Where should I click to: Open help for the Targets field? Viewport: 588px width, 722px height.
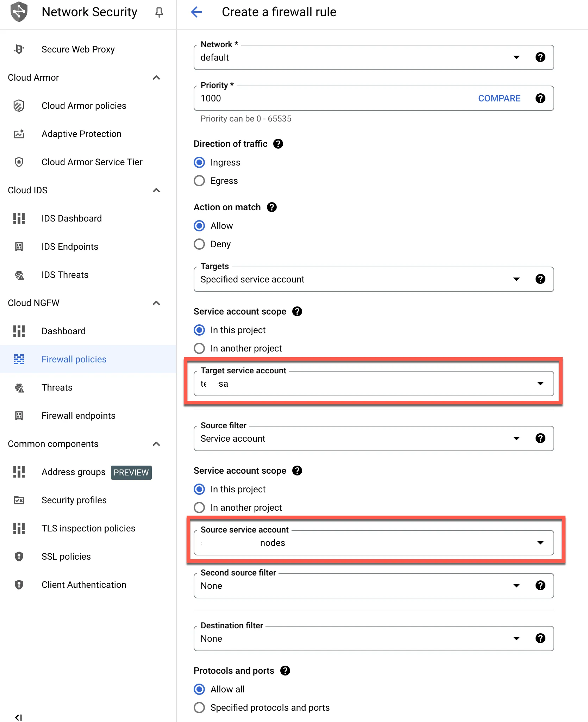(540, 279)
